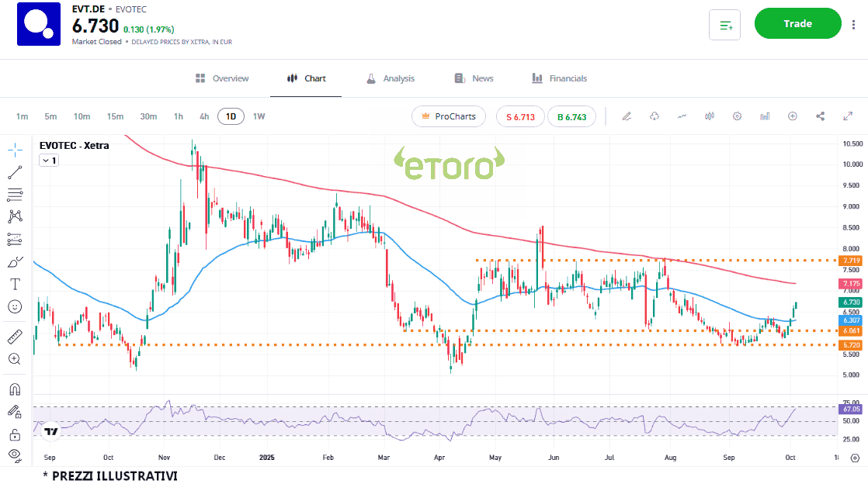Click the ProCharts button
Image resolution: width=868 pixels, height=484 pixels.
(x=448, y=116)
